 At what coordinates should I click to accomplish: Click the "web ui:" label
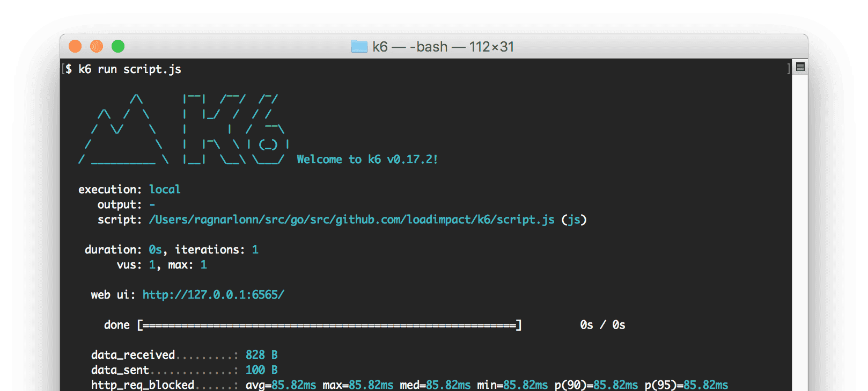tap(113, 295)
